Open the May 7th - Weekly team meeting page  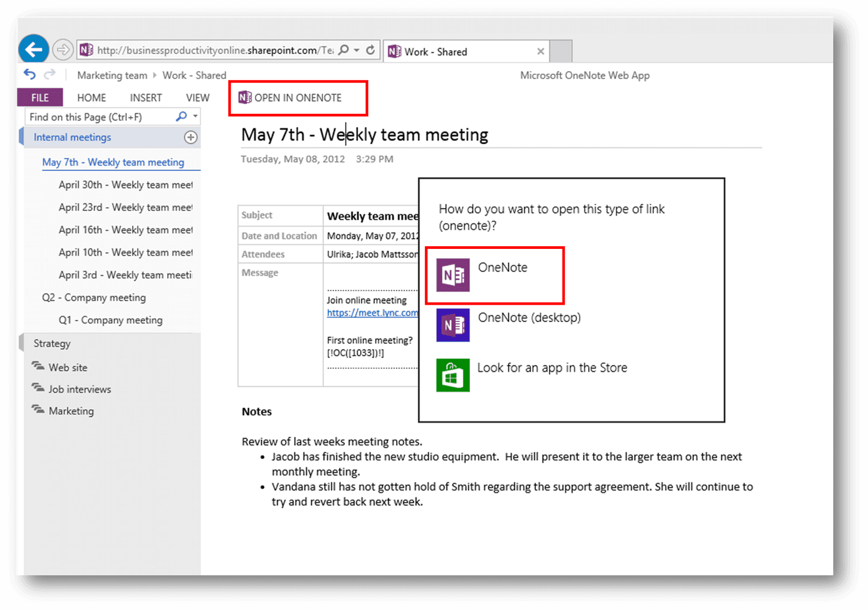tap(113, 162)
